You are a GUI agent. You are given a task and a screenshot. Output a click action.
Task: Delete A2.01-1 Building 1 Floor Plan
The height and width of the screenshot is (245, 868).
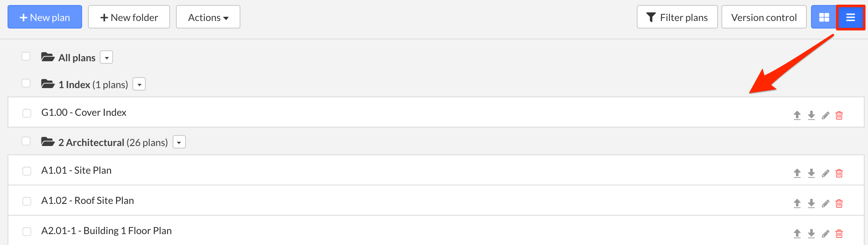(839, 234)
